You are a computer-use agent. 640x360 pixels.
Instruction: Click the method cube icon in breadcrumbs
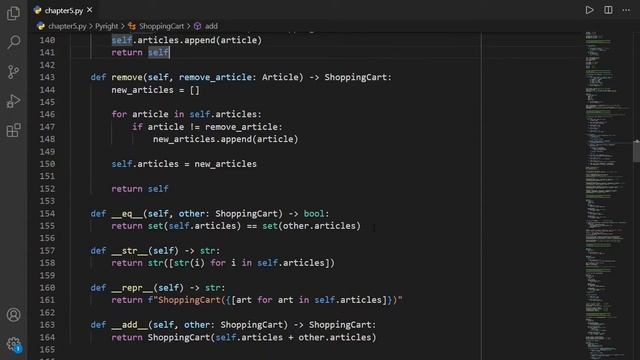[198, 26]
